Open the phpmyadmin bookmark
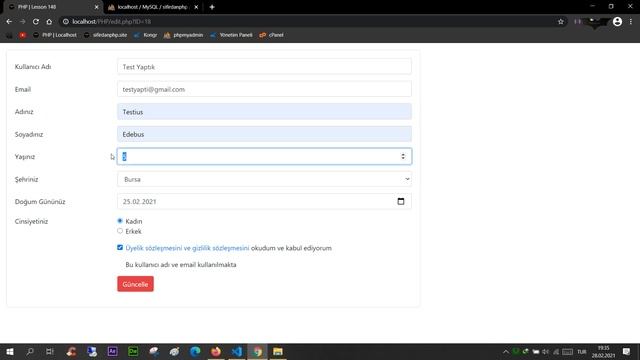 [x=183, y=35]
